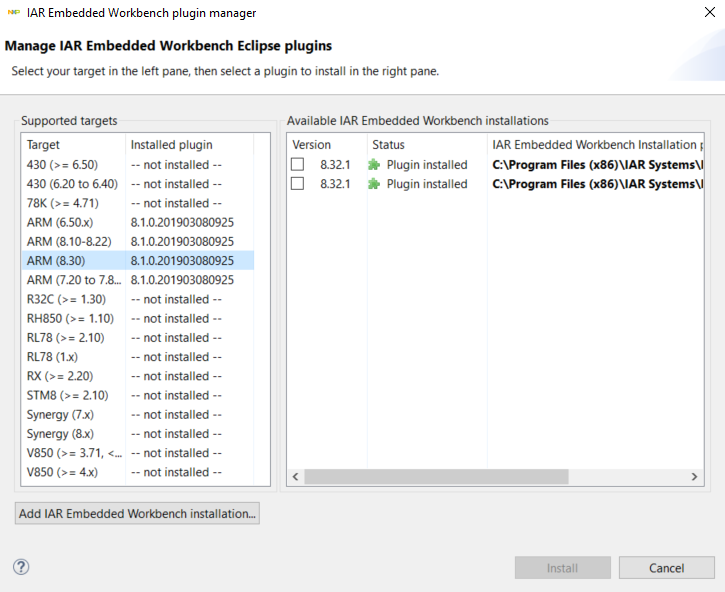Check the second 8.32.1 installation checkbox
The height and width of the screenshot is (592, 725).
297,184
